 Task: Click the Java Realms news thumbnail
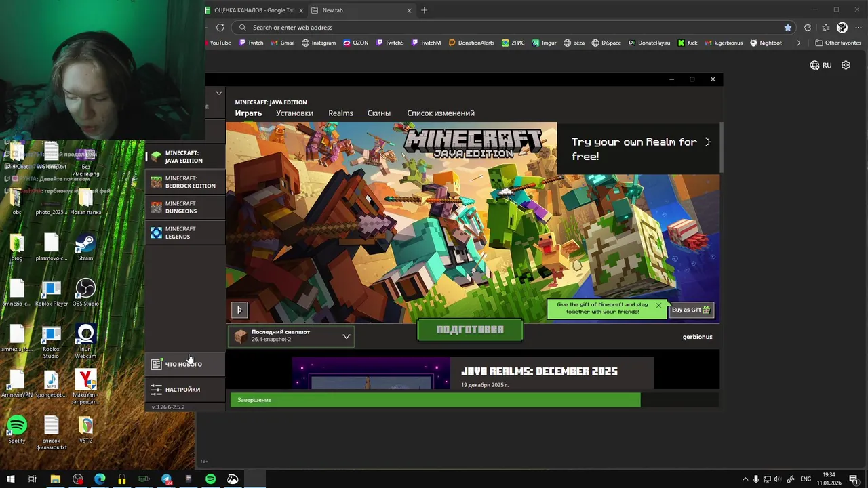pyautogui.click(x=371, y=373)
